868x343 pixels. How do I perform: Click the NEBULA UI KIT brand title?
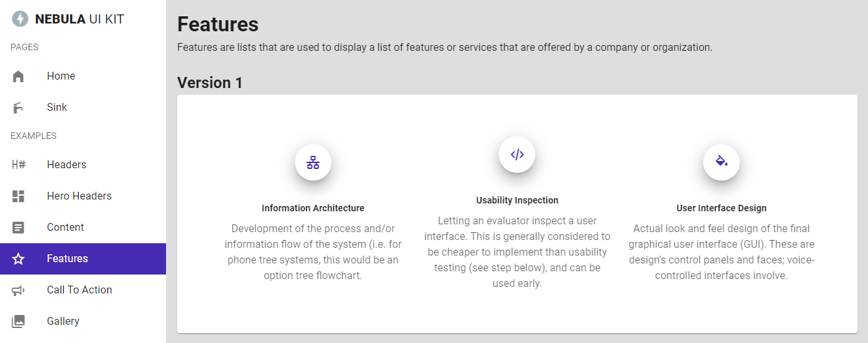click(79, 19)
